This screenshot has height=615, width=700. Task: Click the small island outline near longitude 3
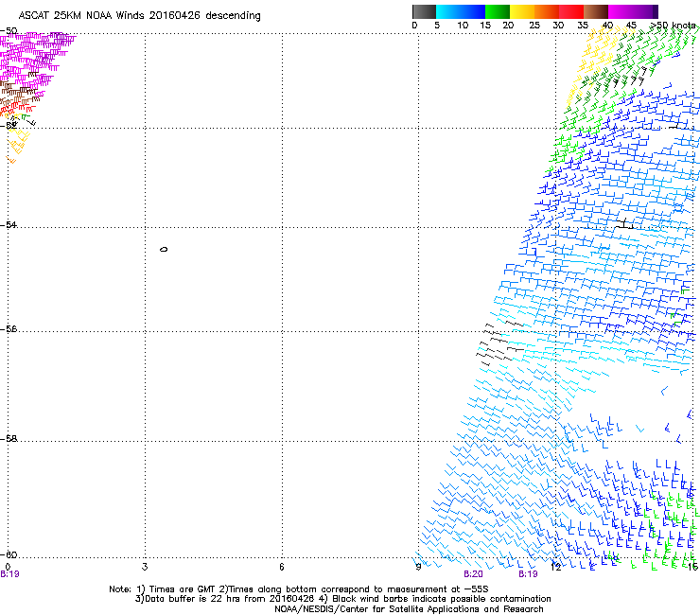click(164, 249)
